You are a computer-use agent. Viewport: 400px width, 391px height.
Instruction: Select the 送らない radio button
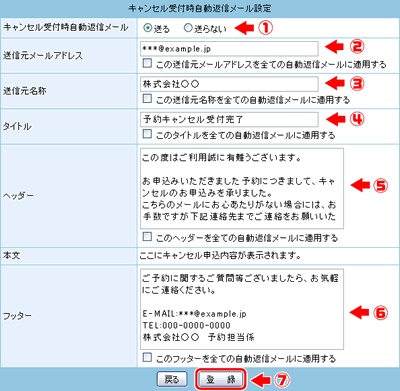(188, 28)
